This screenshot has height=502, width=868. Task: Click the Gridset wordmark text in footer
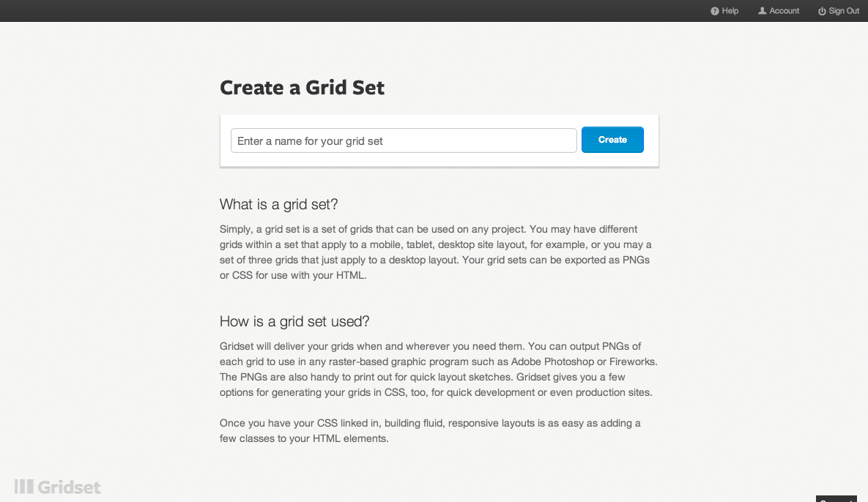coord(70,487)
